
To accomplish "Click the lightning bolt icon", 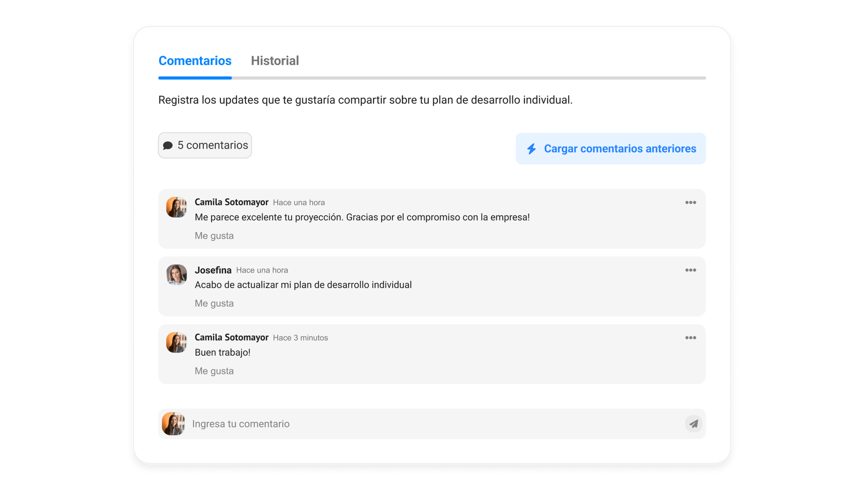I will pyautogui.click(x=532, y=149).
